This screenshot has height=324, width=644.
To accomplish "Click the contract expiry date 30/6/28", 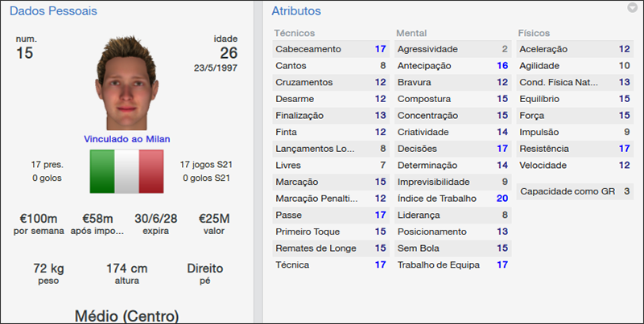I will (x=158, y=219).
